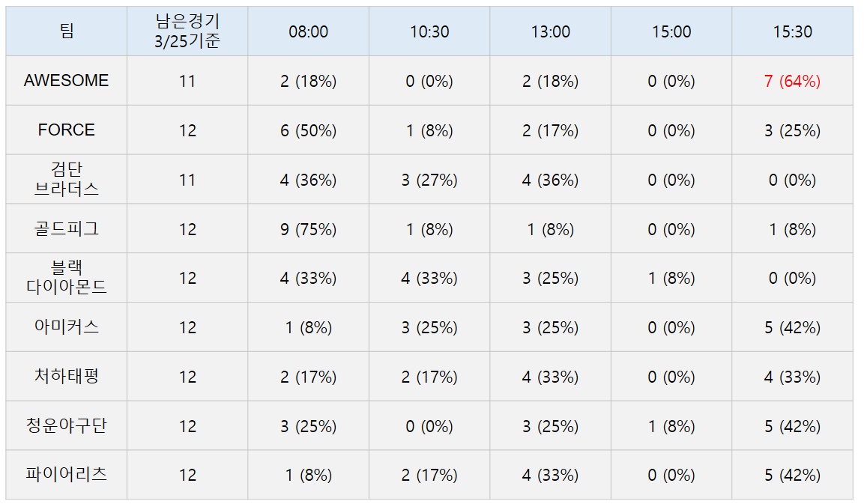This screenshot has width=864, height=504.
Task: Select the 처하태평 team name cell
Action: (66, 377)
